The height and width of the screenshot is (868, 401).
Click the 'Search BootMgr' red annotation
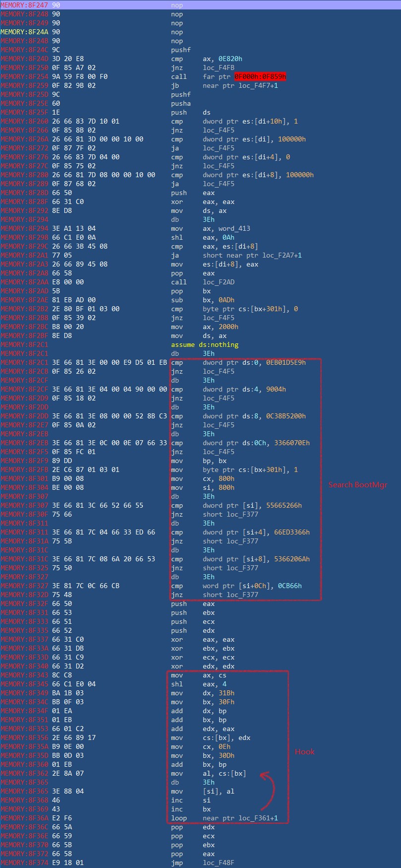pos(357,485)
